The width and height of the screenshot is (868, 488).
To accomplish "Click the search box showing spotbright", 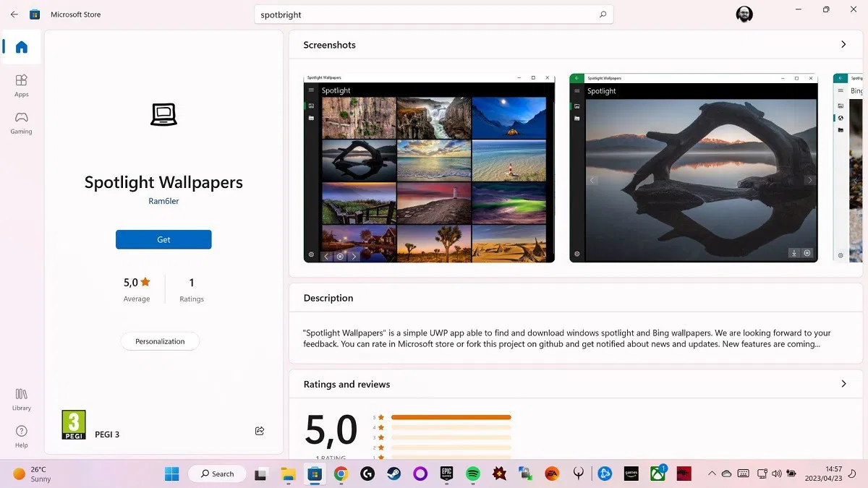I will pos(433,14).
